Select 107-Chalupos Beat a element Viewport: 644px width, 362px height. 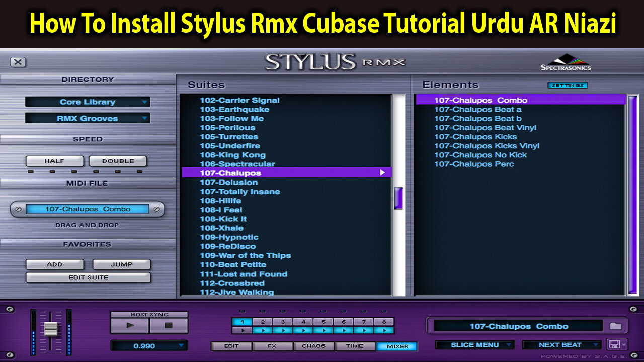pos(478,109)
